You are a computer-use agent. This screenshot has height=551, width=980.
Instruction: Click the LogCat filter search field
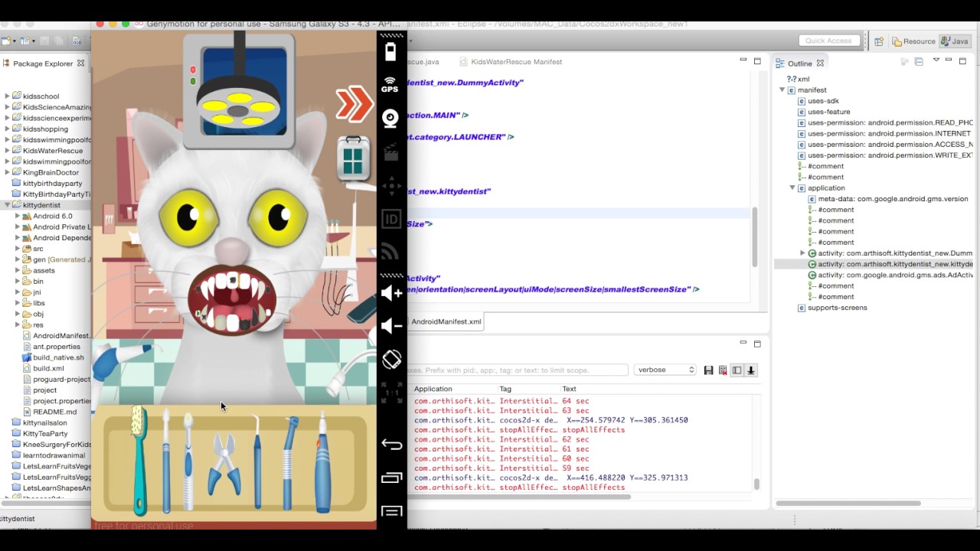tap(518, 370)
